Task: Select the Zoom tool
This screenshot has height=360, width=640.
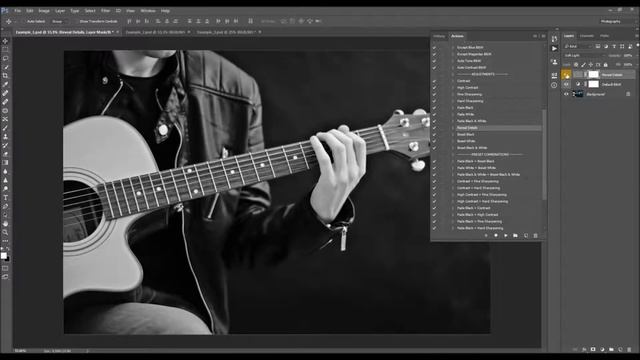Action: coord(5,232)
